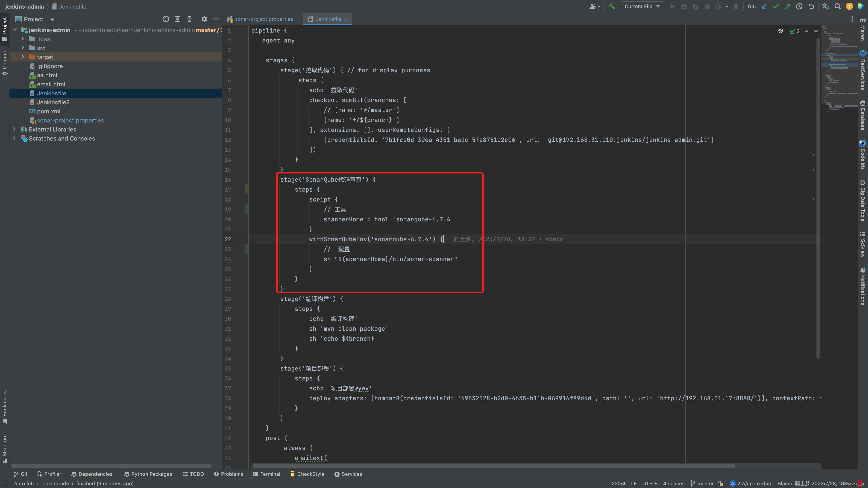Viewport: 868px width, 488px height.
Task: Go to next highlighted problem arrow
Action: pyautogui.click(x=816, y=31)
